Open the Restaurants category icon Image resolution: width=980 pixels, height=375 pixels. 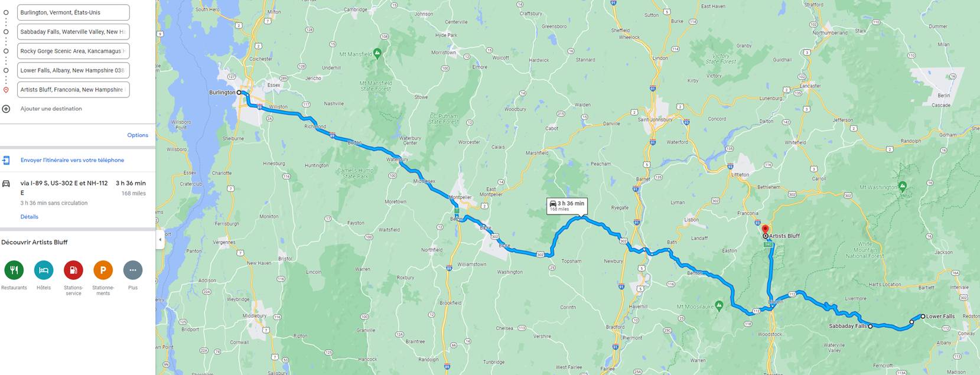14,270
